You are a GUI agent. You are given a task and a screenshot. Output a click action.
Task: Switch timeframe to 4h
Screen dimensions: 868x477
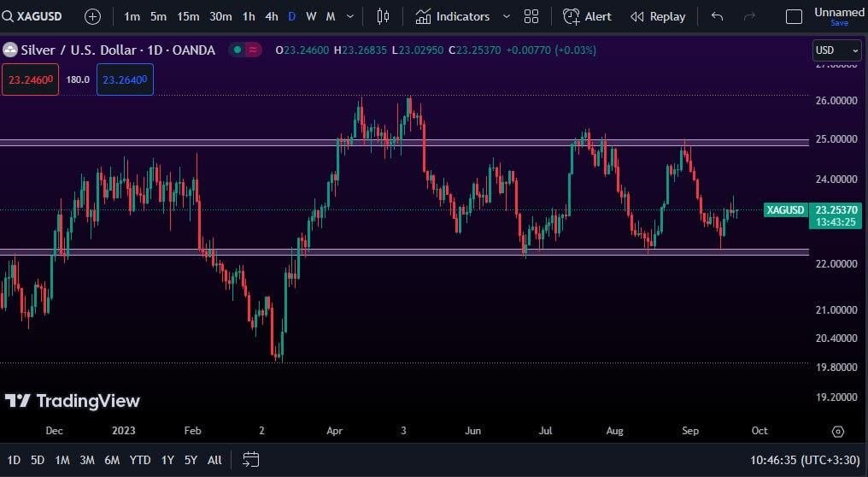tap(271, 16)
